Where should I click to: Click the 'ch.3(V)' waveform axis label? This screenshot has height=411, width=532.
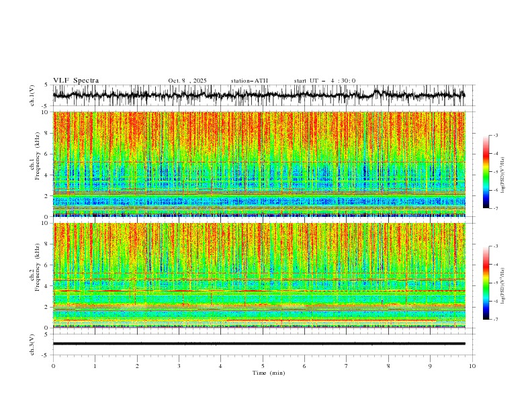point(32,345)
